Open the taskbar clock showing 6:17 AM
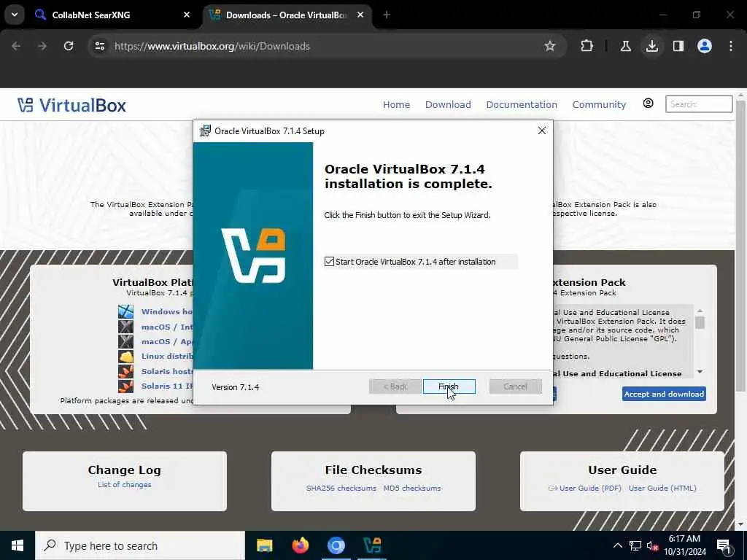Image resolution: width=747 pixels, height=560 pixels. pyautogui.click(x=684, y=545)
